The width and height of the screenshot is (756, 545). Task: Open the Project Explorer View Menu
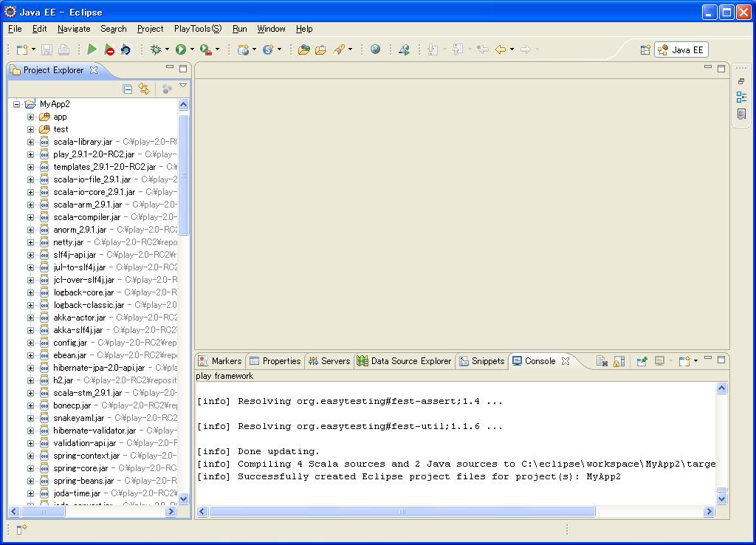[183, 86]
